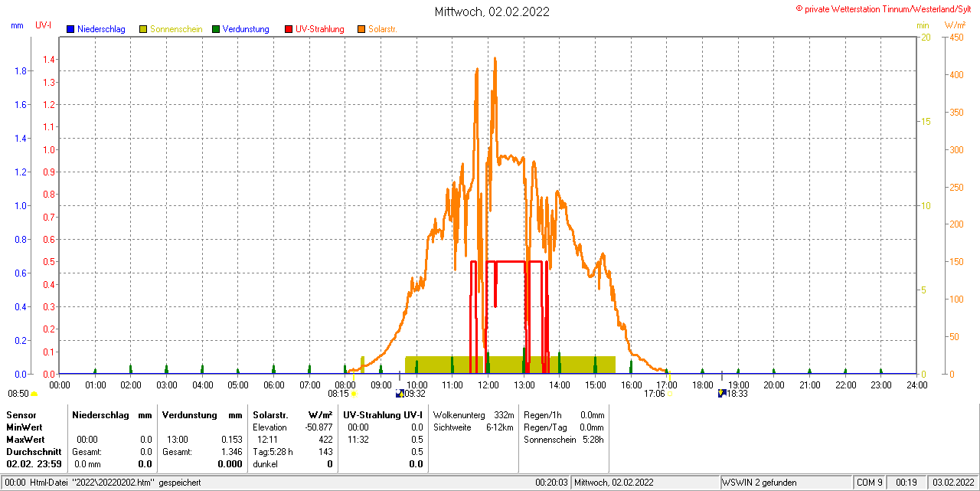
Task: Click the icon left of 09:32
Action: 399,394
